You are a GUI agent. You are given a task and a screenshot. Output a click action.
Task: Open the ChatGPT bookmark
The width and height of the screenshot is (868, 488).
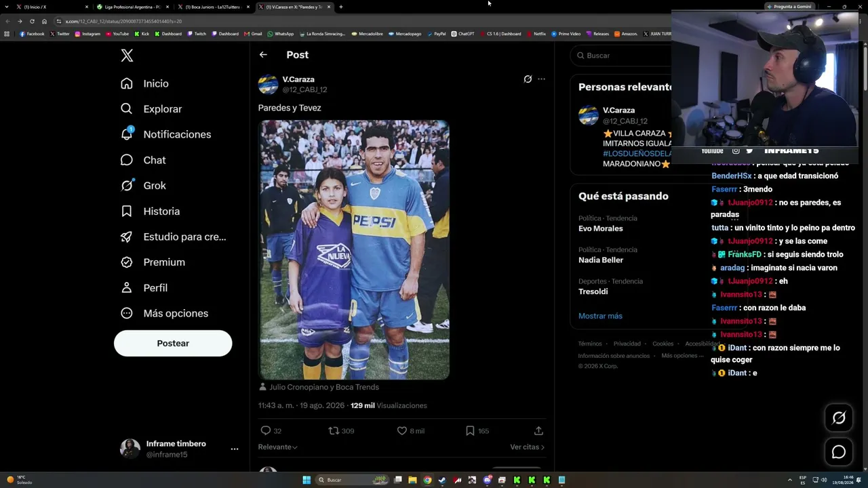click(463, 34)
